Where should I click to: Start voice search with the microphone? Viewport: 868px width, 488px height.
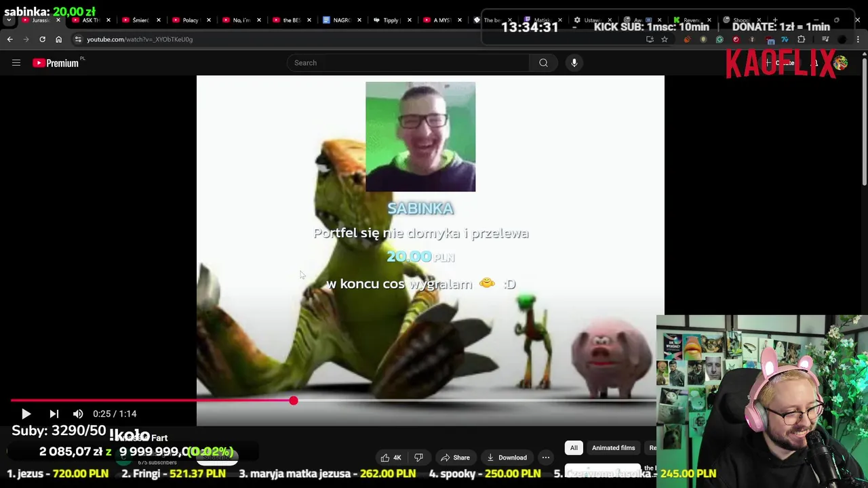click(574, 63)
